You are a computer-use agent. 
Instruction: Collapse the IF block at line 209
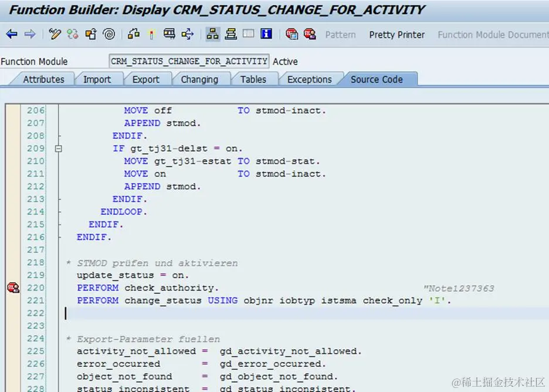[x=59, y=148]
